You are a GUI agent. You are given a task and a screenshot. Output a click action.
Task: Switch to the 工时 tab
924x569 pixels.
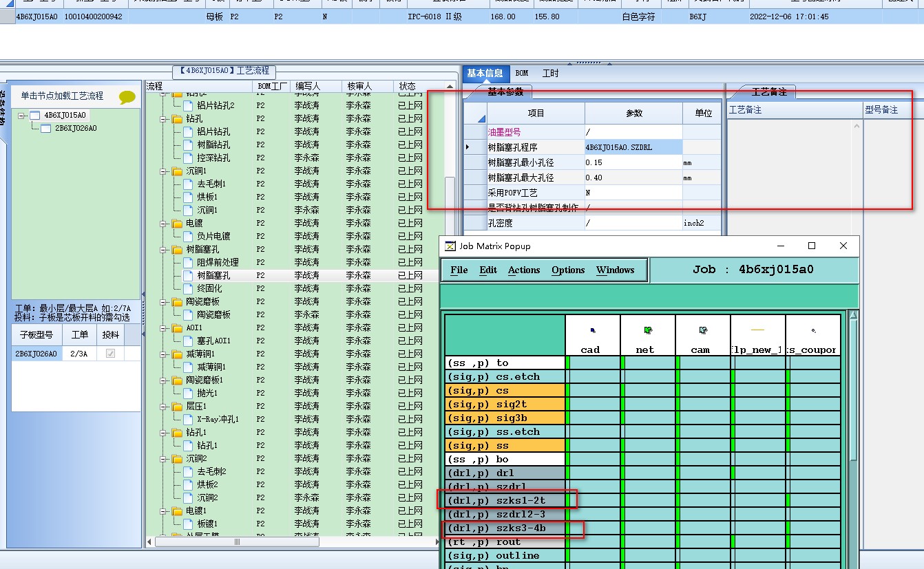pyautogui.click(x=551, y=74)
